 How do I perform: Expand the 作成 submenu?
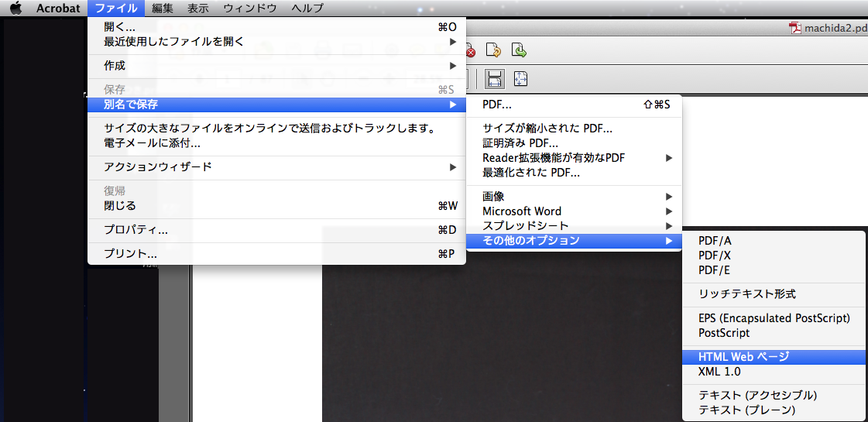(276, 65)
